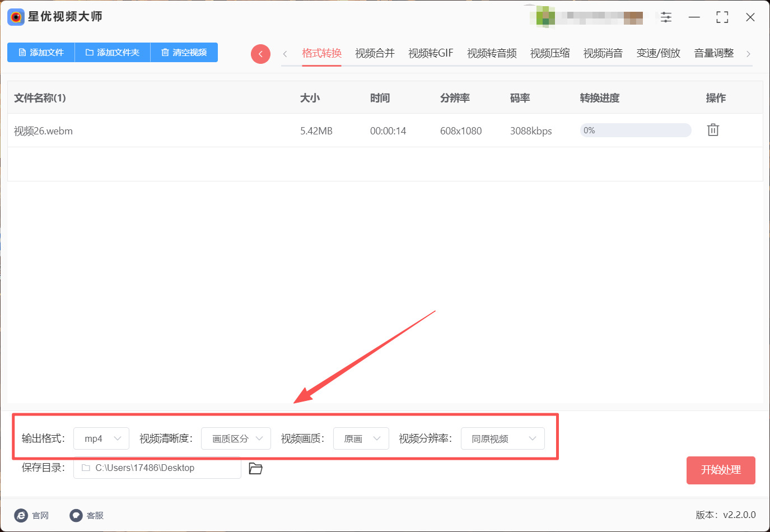Delete 视频26.webm using the trash icon
Viewport: 770px width, 532px height.
tap(713, 130)
